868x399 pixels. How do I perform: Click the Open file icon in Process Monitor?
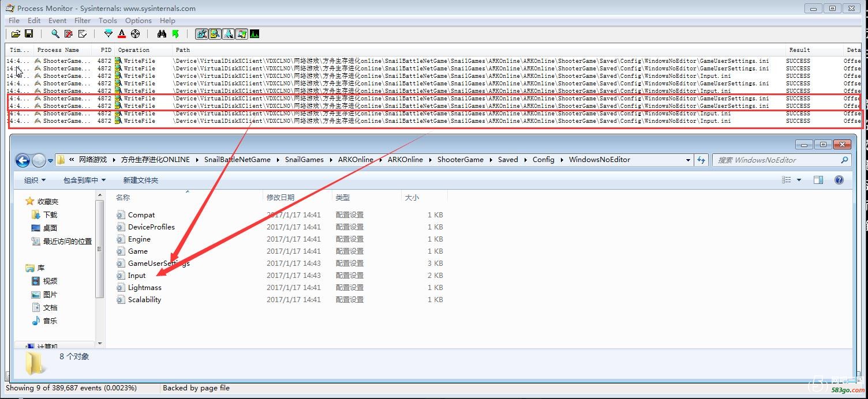pyautogui.click(x=16, y=34)
